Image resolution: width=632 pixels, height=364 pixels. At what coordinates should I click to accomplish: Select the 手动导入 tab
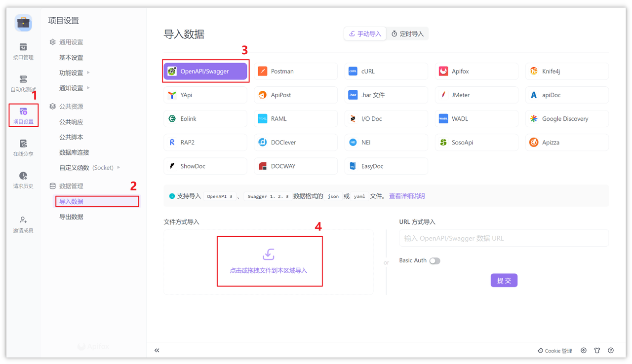[365, 34]
